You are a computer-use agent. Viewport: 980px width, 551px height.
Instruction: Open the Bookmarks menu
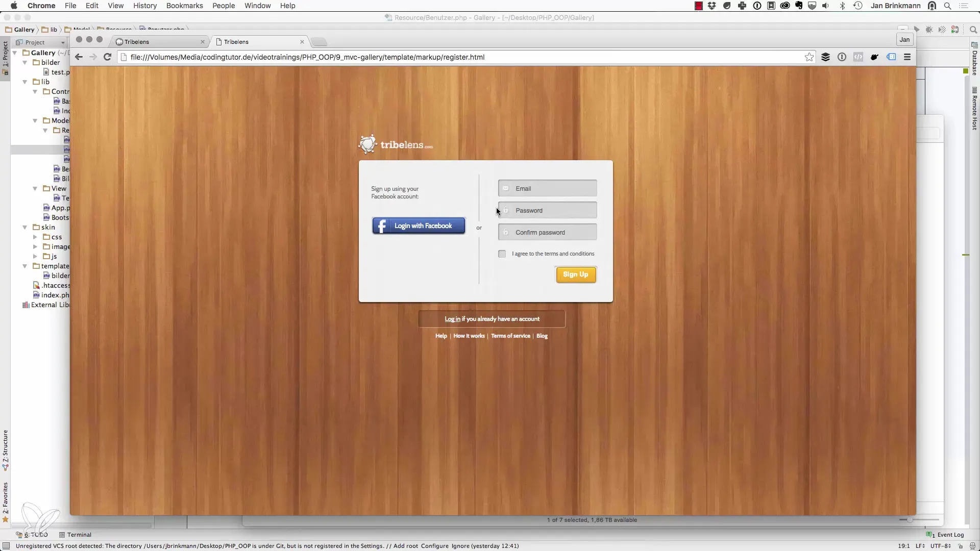(184, 6)
